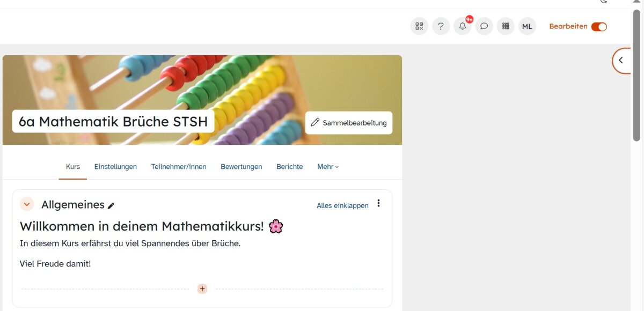The image size is (644, 311).
Task: Open the help question mark icon
Action: tap(441, 26)
